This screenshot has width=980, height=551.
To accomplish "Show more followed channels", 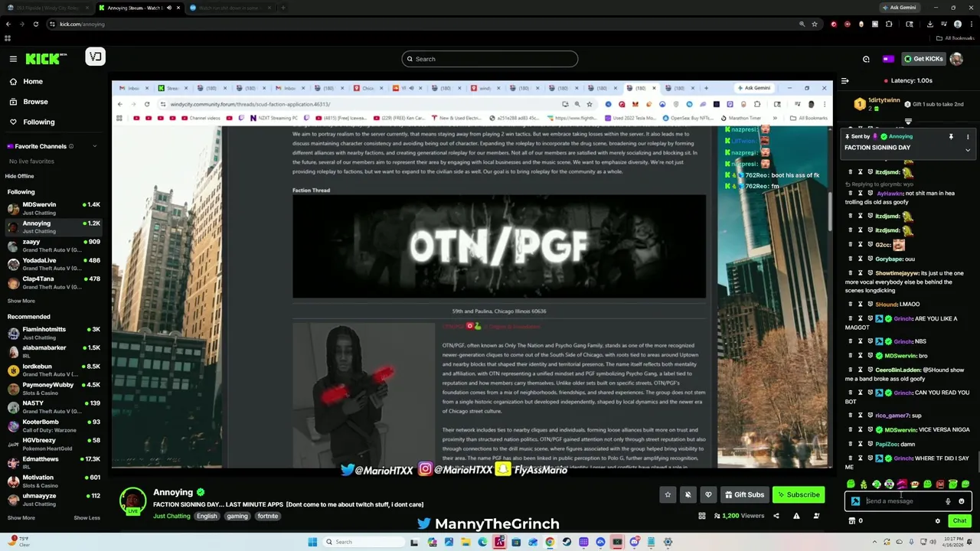I will point(21,301).
